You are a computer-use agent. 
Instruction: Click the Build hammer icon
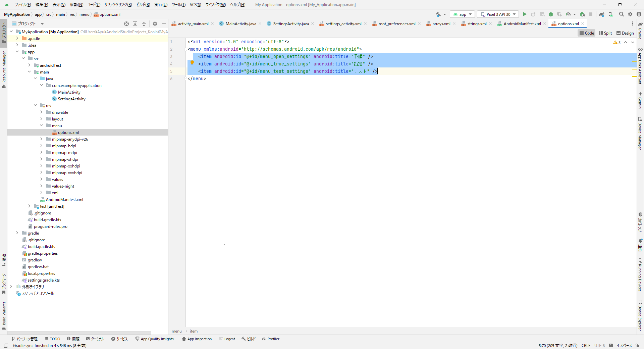(x=438, y=14)
